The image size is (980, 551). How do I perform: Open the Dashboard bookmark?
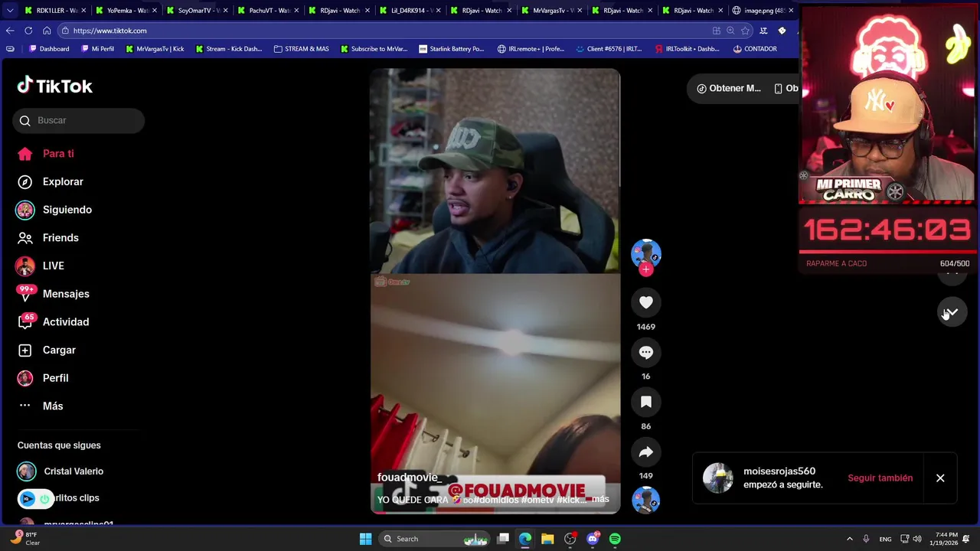(x=49, y=49)
